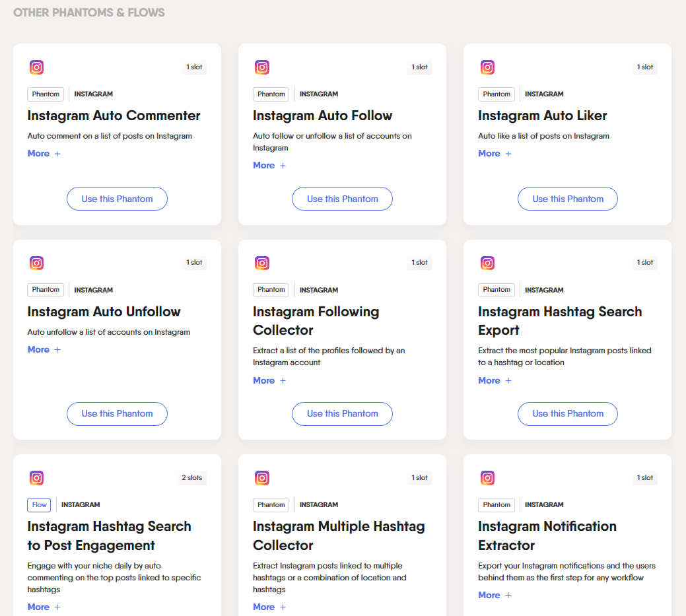The width and height of the screenshot is (686, 616).
Task: Click 'Auto like a list of posts' description
Action: click(x=543, y=136)
